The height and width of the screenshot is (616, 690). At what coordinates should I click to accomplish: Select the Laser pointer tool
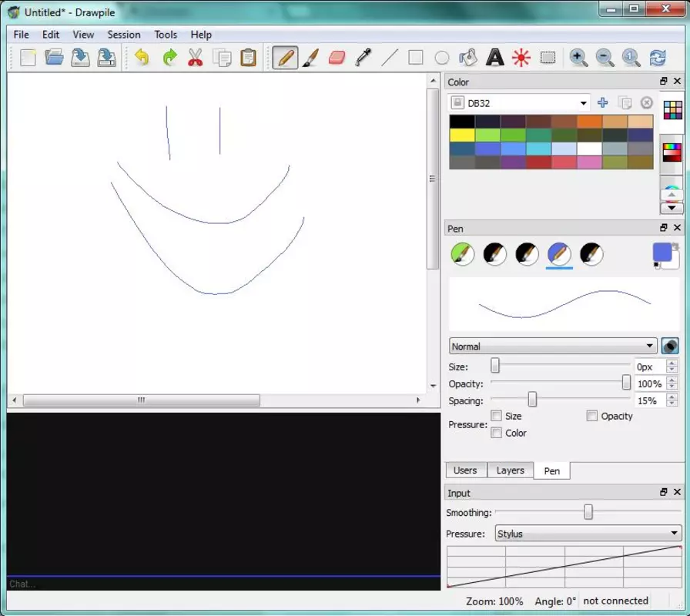click(x=521, y=58)
